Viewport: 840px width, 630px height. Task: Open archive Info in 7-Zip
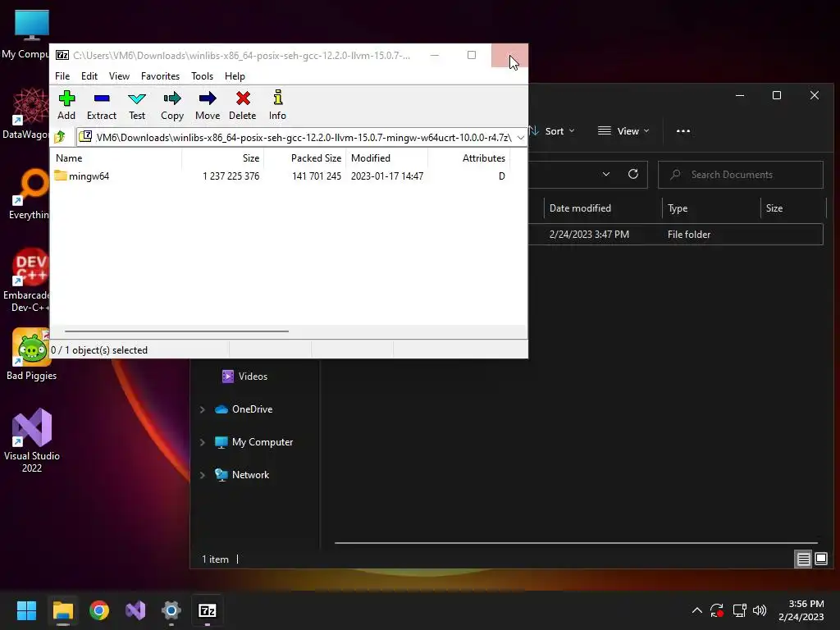pos(277,106)
